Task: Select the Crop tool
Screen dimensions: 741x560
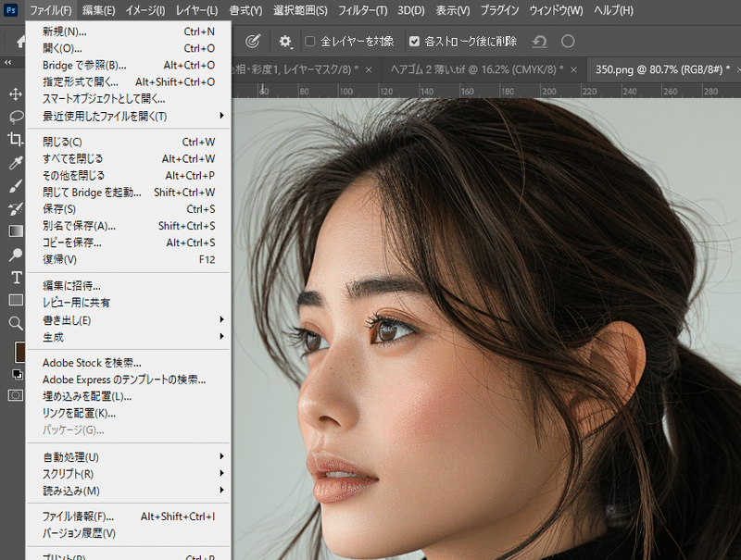Action: point(16,139)
